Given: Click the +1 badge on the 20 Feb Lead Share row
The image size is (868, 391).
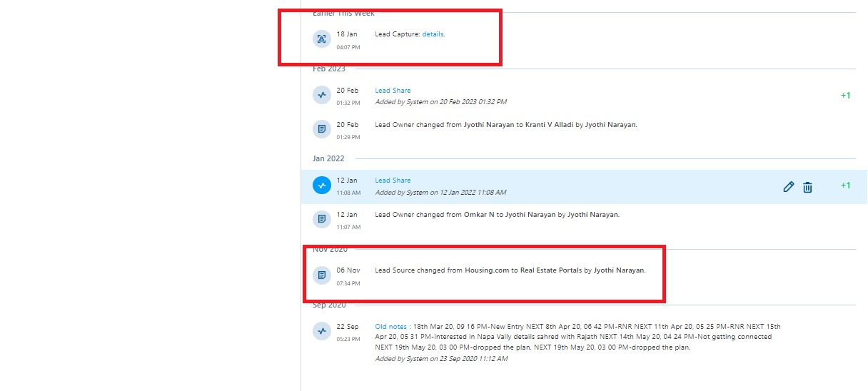Looking at the screenshot, I should click(845, 96).
